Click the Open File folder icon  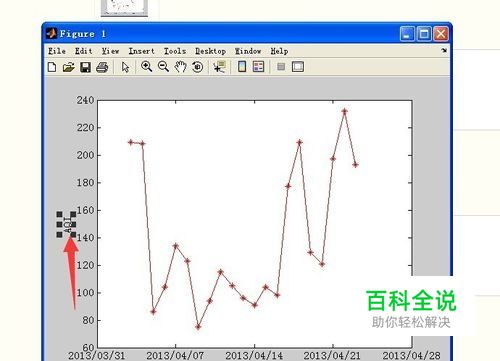click(x=69, y=67)
